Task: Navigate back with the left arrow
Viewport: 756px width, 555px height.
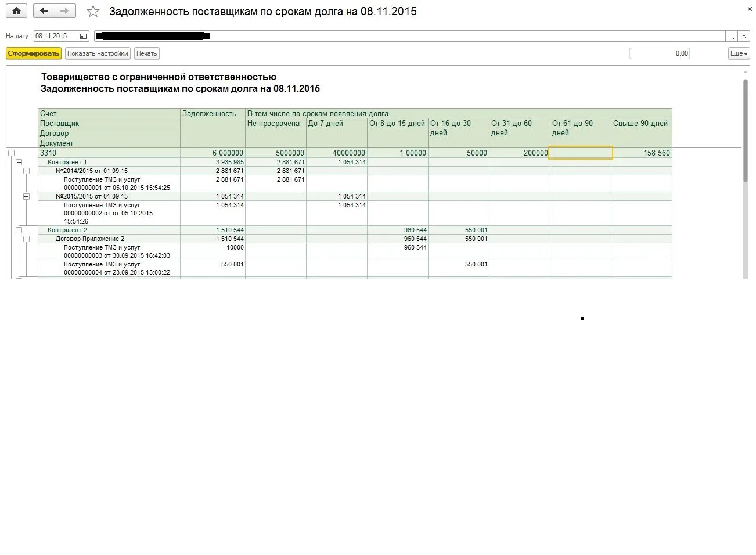Action: 44,11
